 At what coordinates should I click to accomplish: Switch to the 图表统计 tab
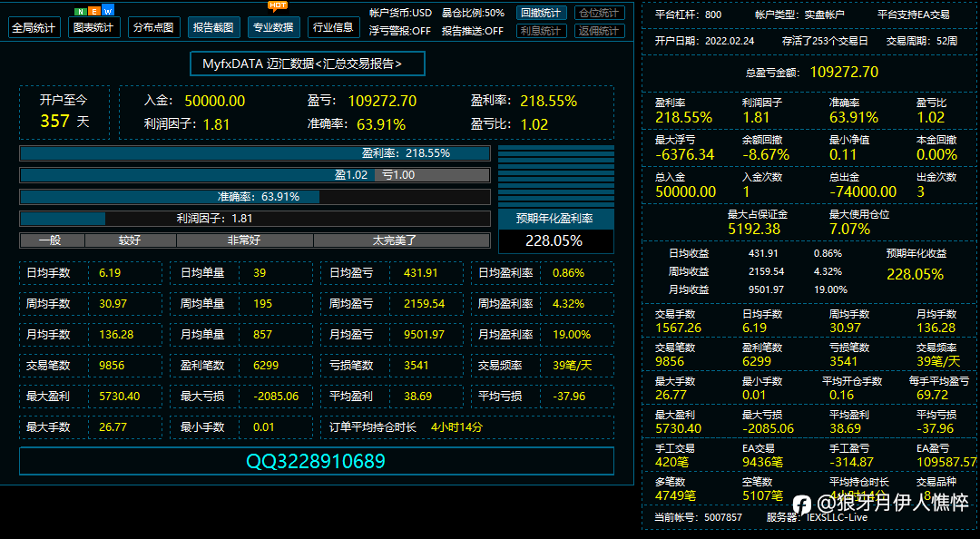click(x=93, y=27)
